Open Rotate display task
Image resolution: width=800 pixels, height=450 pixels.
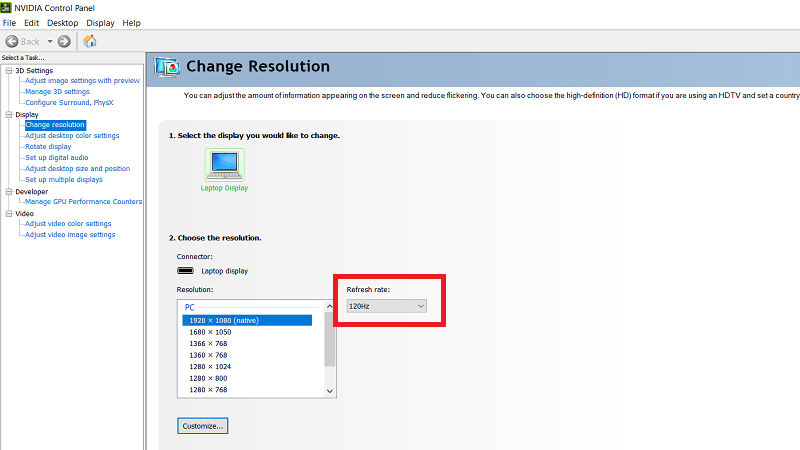48,146
